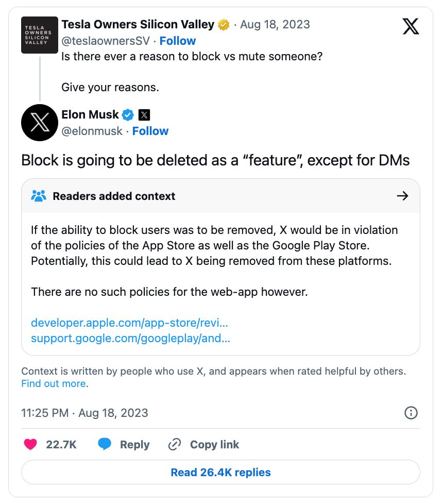442x504 pixels.
Task: Click Tesla Owners Silicon Valley avatar
Action: click(x=40, y=35)
